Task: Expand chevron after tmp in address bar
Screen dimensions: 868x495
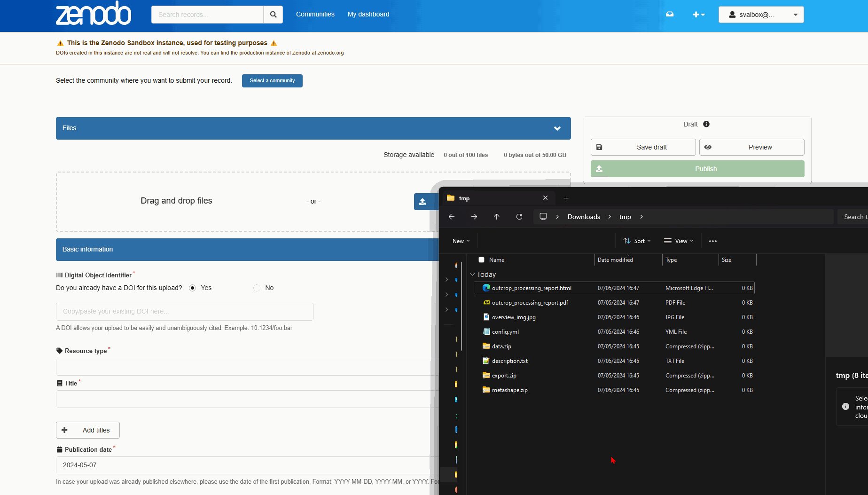Action: coord(641,217)
